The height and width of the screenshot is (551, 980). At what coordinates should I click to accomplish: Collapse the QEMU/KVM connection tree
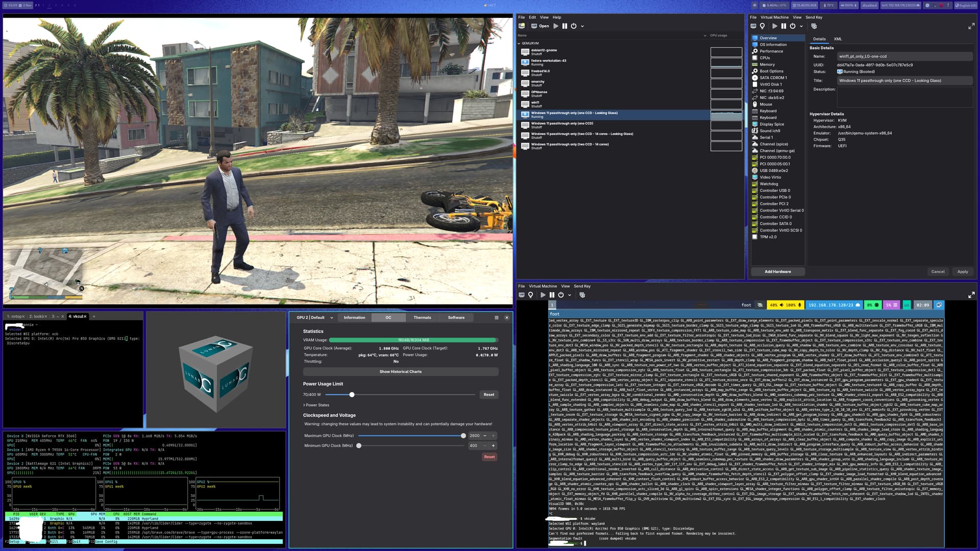[519, 43]
